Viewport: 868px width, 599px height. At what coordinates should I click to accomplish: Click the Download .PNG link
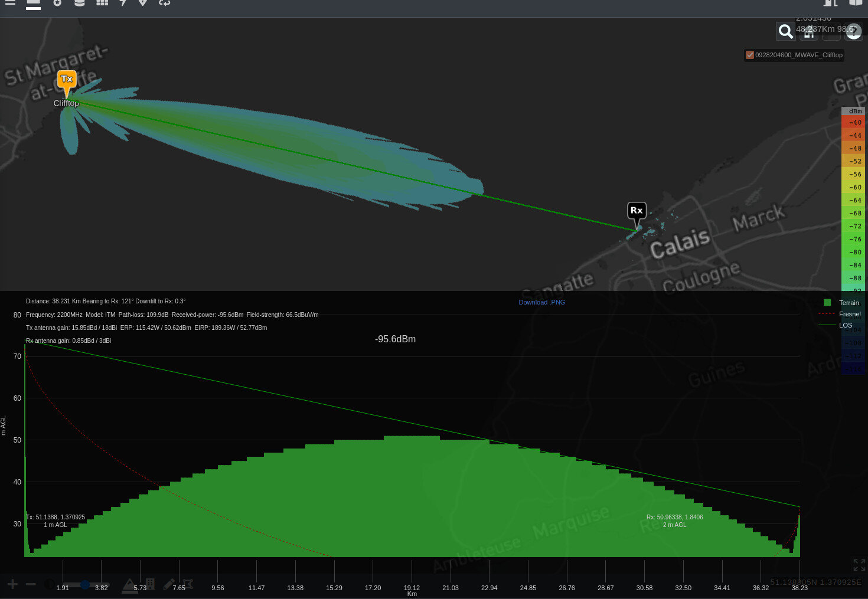tap(541, 302)
